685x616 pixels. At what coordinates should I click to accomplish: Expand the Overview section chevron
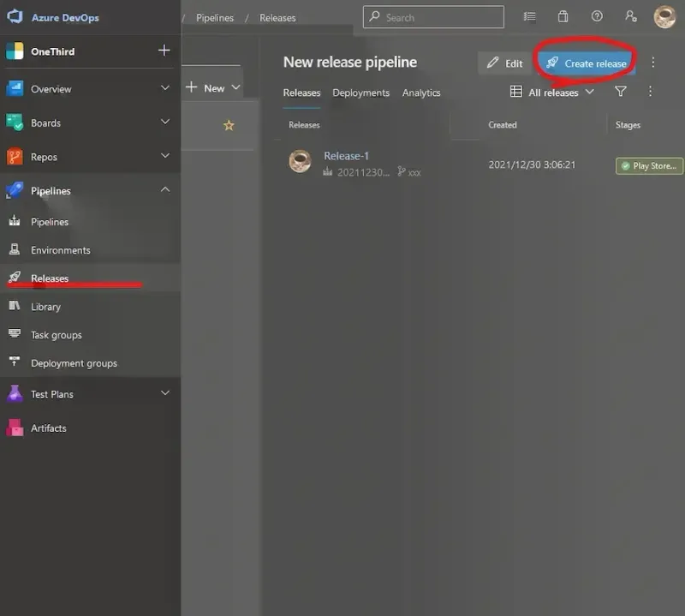[x=165, y=88]
